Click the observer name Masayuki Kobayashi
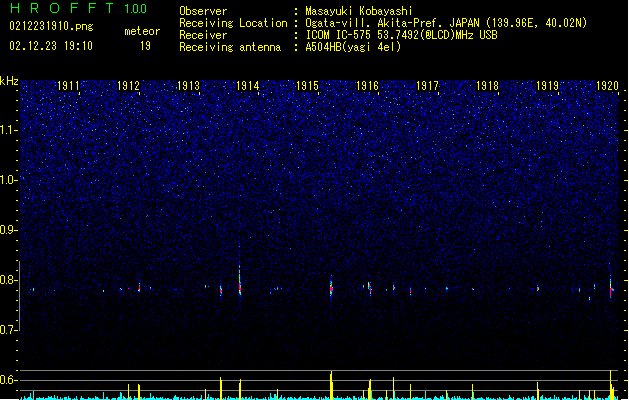The width and height of the screenshot is (629, 400). [x=359, y=11]
